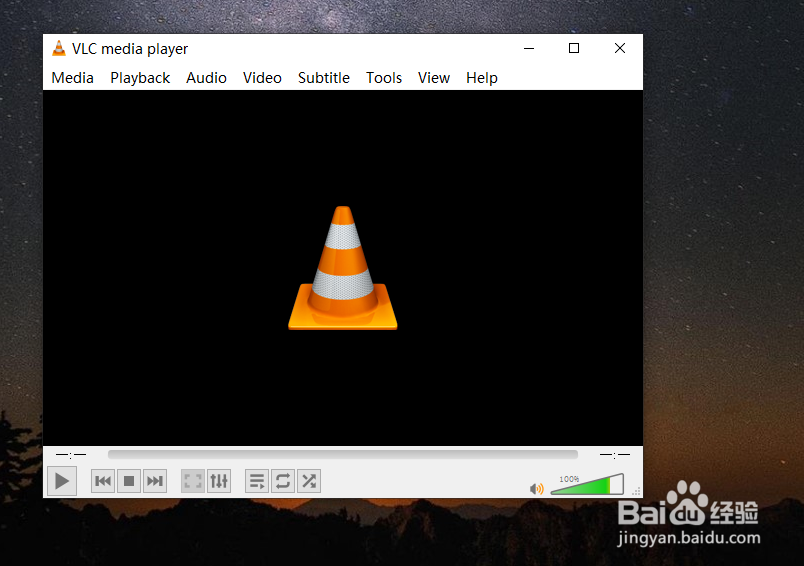Toggle fullscreen video mode icon
Screen dimensions: 804x566
[x=193, y=481]
